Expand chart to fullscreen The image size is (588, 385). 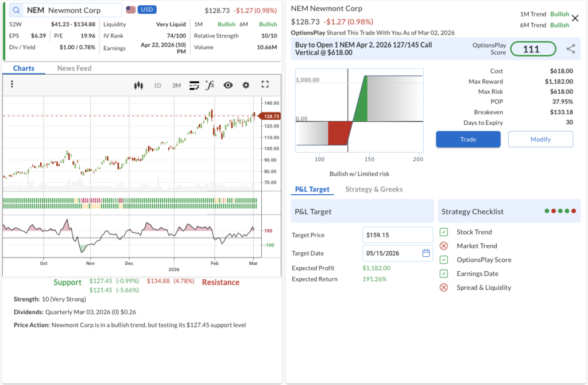point(265,84)
